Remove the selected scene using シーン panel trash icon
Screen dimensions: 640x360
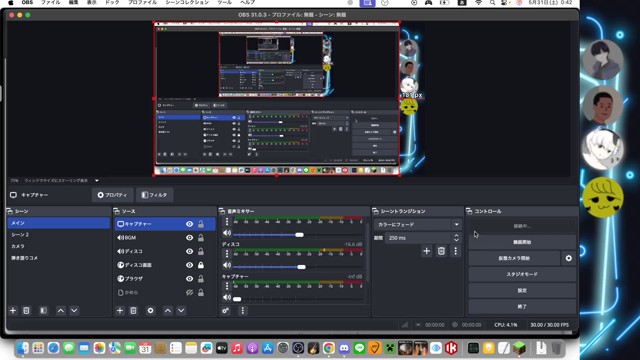point(26,311)
